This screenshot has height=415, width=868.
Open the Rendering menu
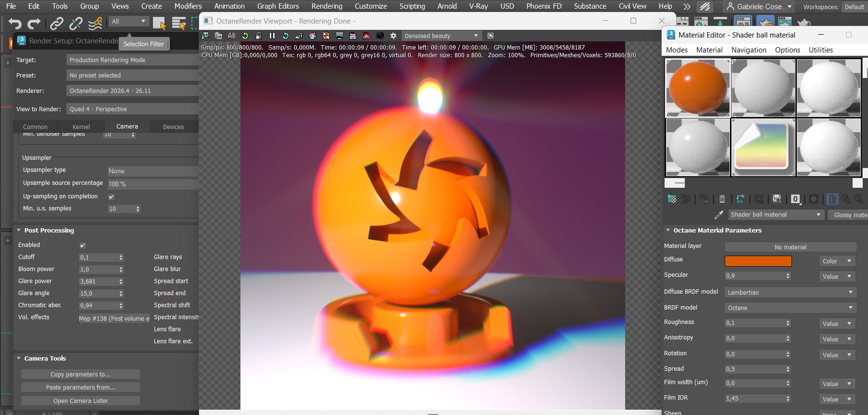(x=327, y=6)
